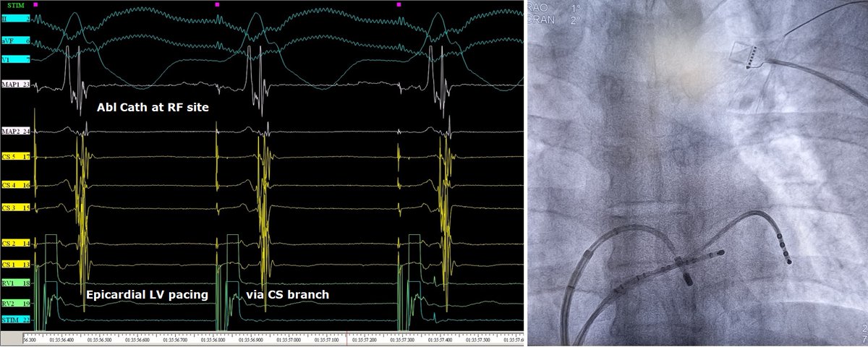Select the CS 4 channel label
This screenshot has height=347, width=868.
coord(15,186)
